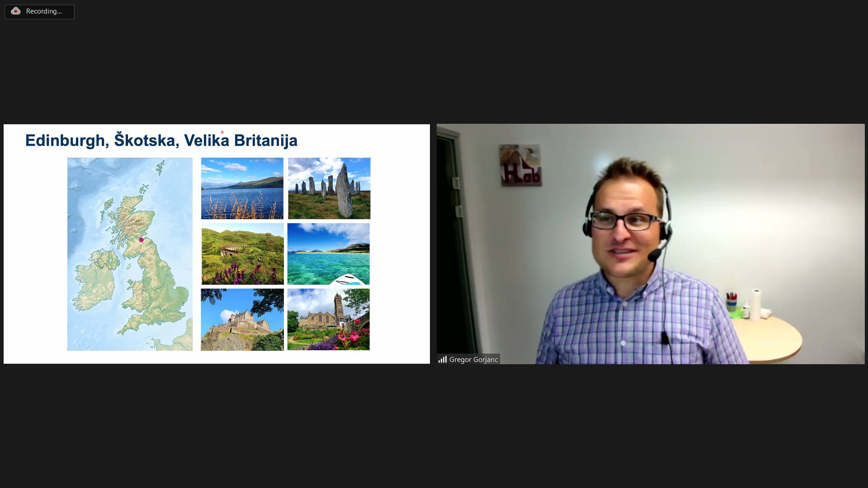Open the standing stones photo
868x488 pixels.
pos(329,188)
